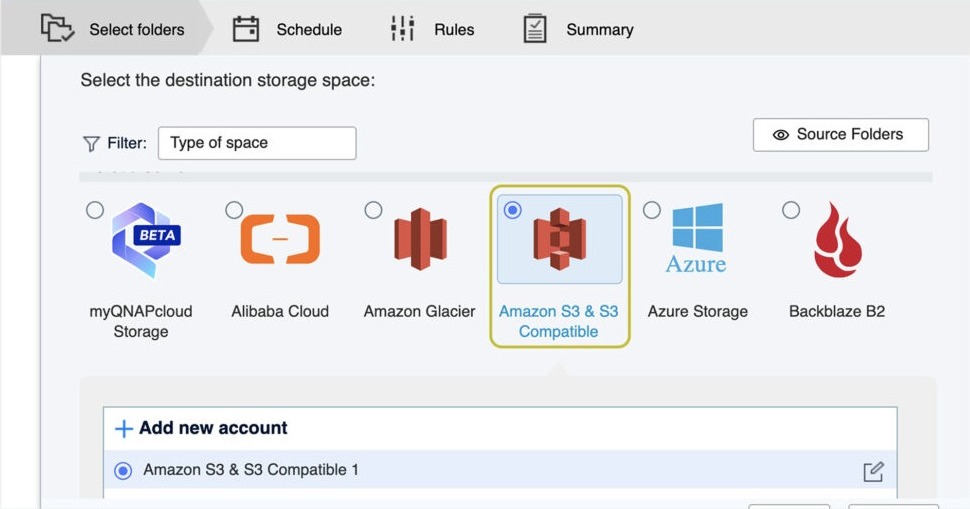This screenshot has width=970, height=509.
Task: Click the Summary clipboard icon
Action: point(535,29)
